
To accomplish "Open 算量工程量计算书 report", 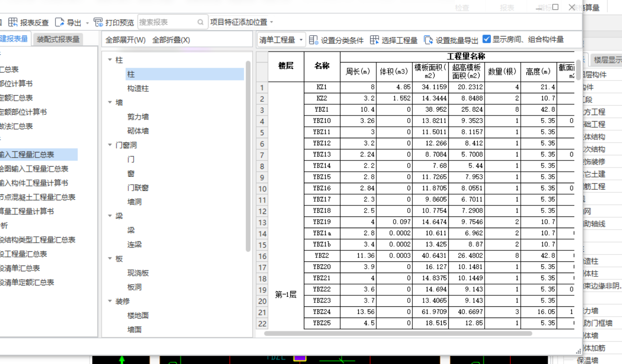I will [x=27, y=212].
